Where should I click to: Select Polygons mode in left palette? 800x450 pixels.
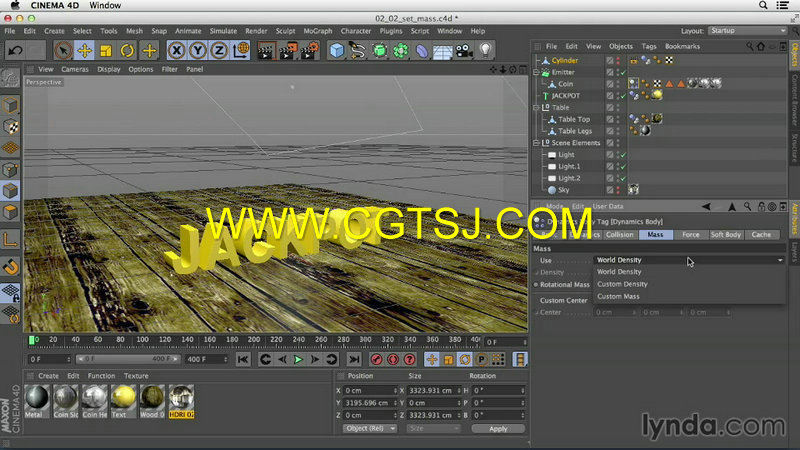coord(10,212)
